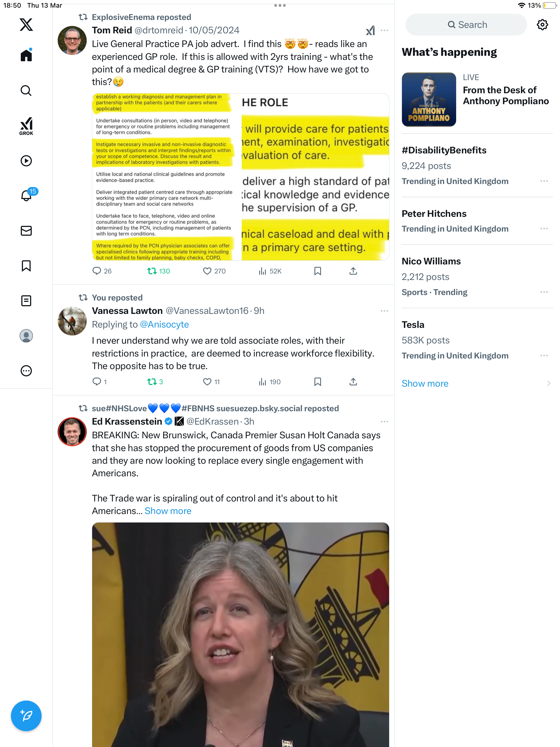Open more options on Ed Krassenstein's post
The image size is (560, 747).
pyautogui.click(x=384, y=421)
